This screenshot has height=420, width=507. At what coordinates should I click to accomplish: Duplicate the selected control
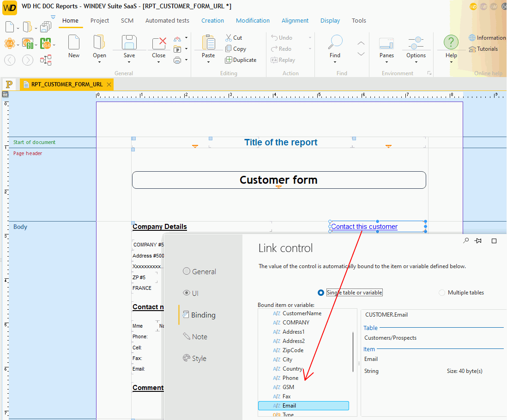pos(241,60)
